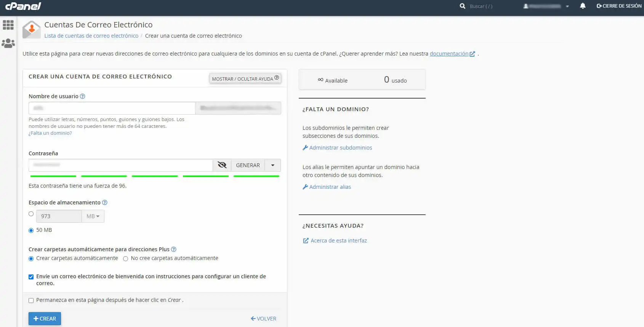Click CIERRE DE SESIÓN
Screen dimensions: 644x327
[x=619, y=6]
